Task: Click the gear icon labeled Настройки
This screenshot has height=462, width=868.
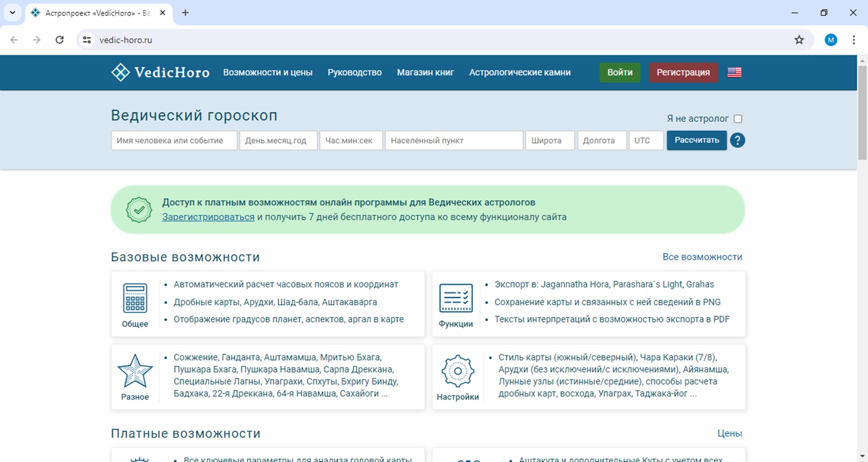Action: tap(457, 371)
